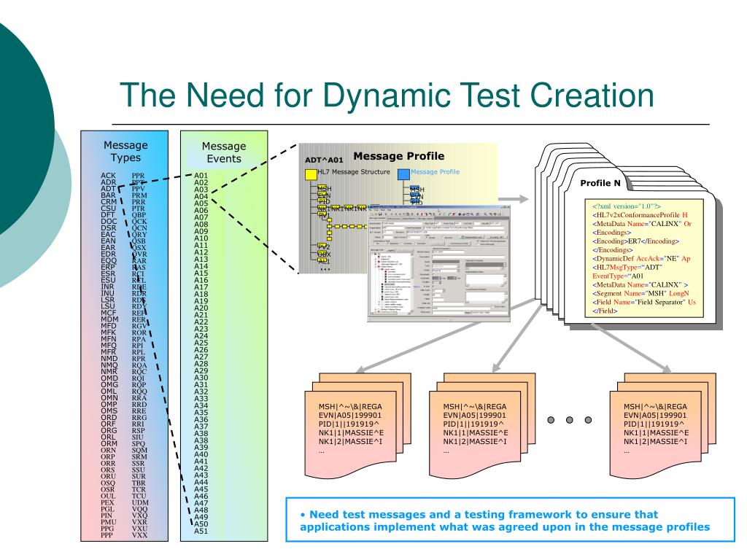This screenshot has width=747, height=560.
Task: Click the <Field Name="Field Separator" line
Action: [644, 303]
